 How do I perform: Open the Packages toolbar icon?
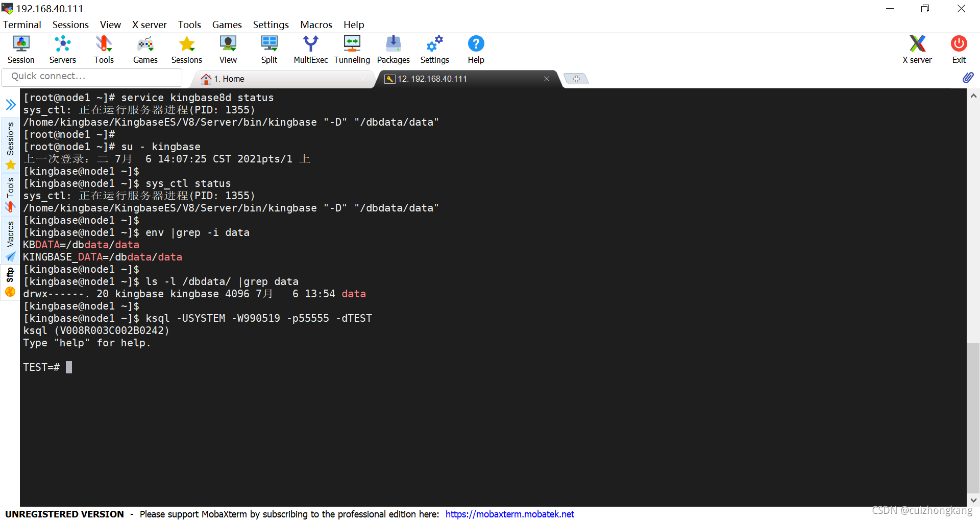pos(393,50)
